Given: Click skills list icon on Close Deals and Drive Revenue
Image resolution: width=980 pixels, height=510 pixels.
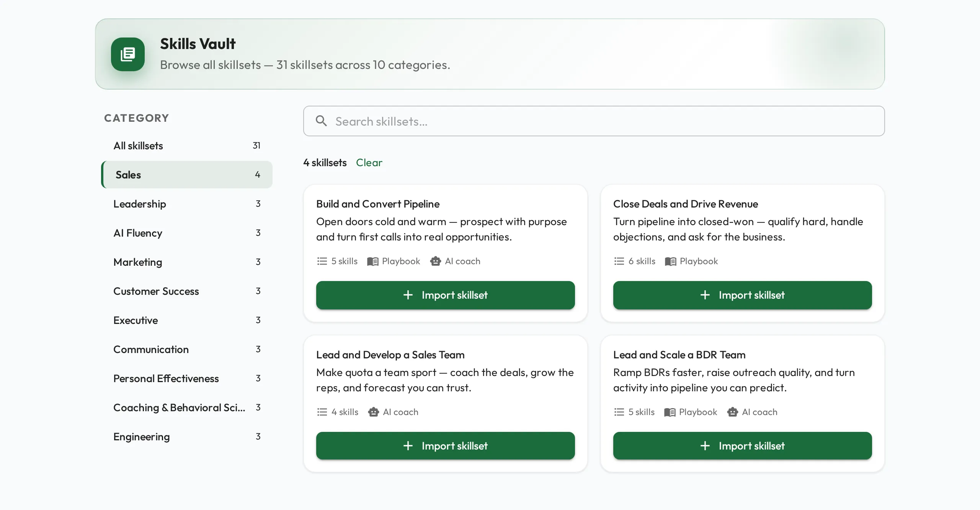Looking at the screenshot, I should [619, 261].
